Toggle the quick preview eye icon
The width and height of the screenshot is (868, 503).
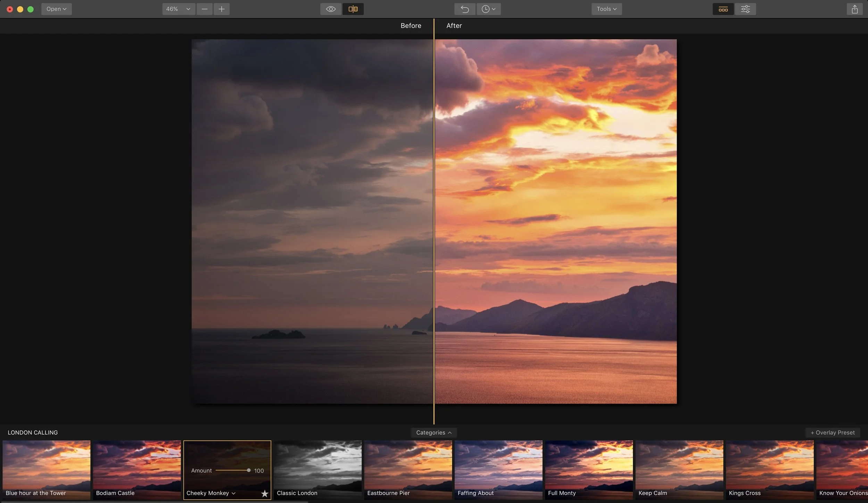(x=331, y=9)
